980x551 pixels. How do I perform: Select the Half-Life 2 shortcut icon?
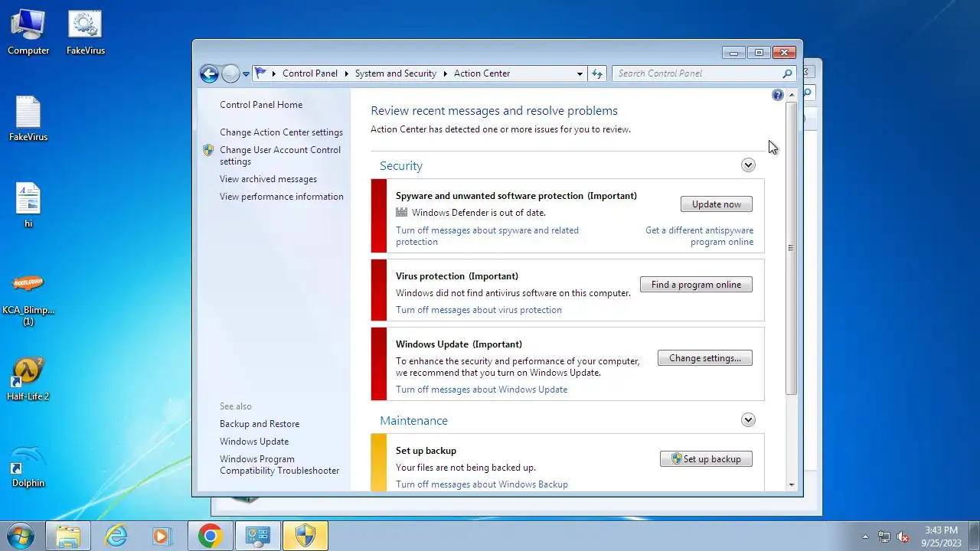click(28, 379)
